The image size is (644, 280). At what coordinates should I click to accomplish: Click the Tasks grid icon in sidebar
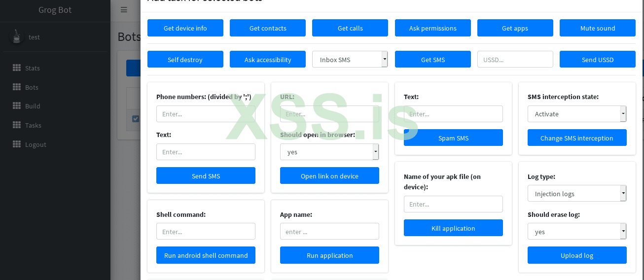(17, 125)
